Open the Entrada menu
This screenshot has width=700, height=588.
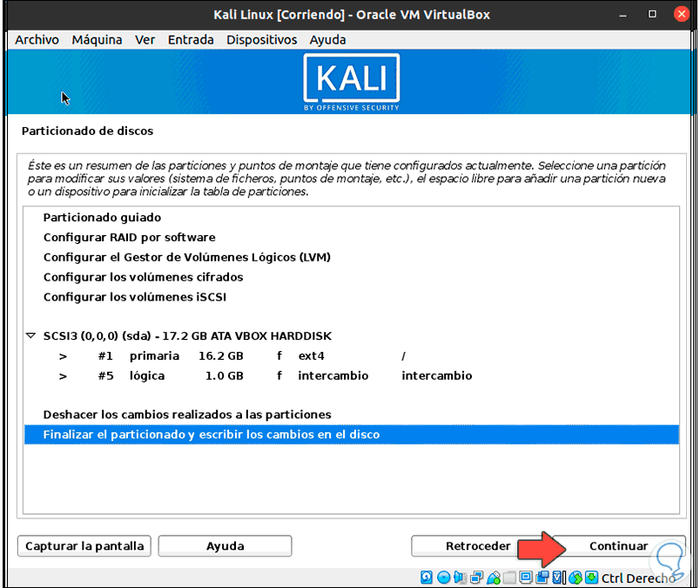point(191,40)
